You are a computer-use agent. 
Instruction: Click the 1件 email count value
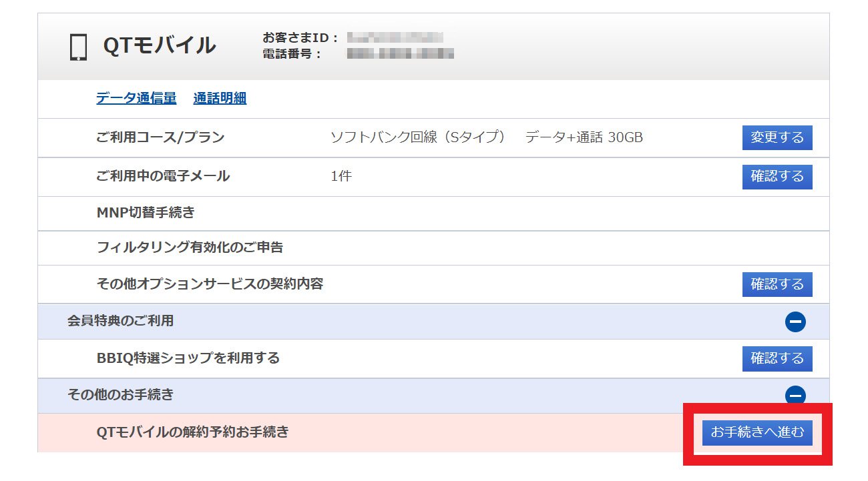tap(341, 177)
